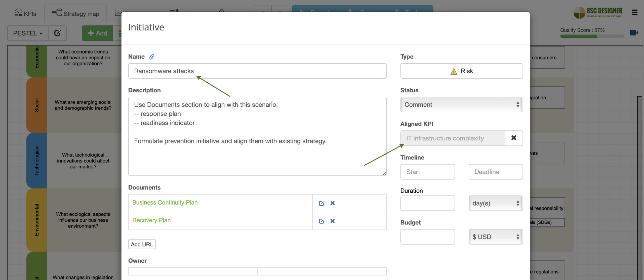Viewport: 644px width, 280px height.
Task: Click the Add URL button
Action: (x=142, y=244)
